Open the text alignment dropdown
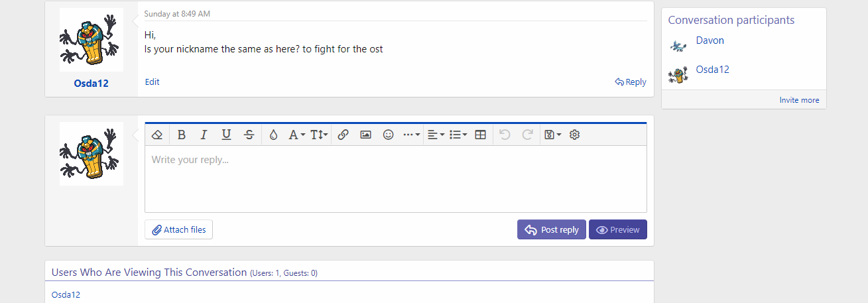The height and width of the screenshot is (303, 868). pyautogui.click(x=436, y=135)
